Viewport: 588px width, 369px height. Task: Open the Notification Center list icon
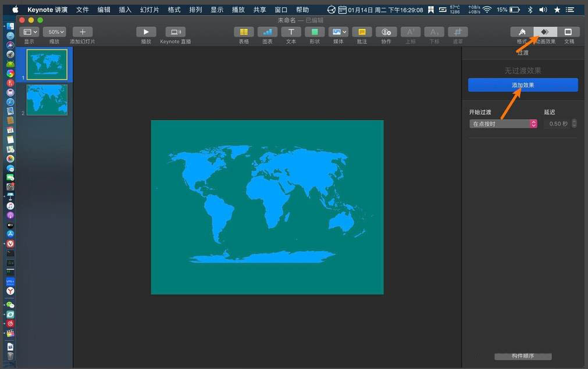click(x=570, y=10)
